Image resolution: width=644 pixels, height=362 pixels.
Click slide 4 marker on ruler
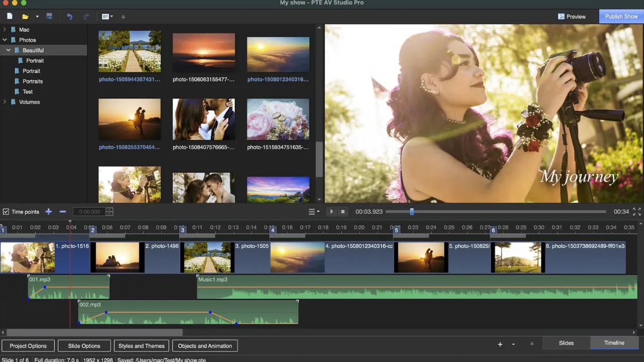click(273, 230)
